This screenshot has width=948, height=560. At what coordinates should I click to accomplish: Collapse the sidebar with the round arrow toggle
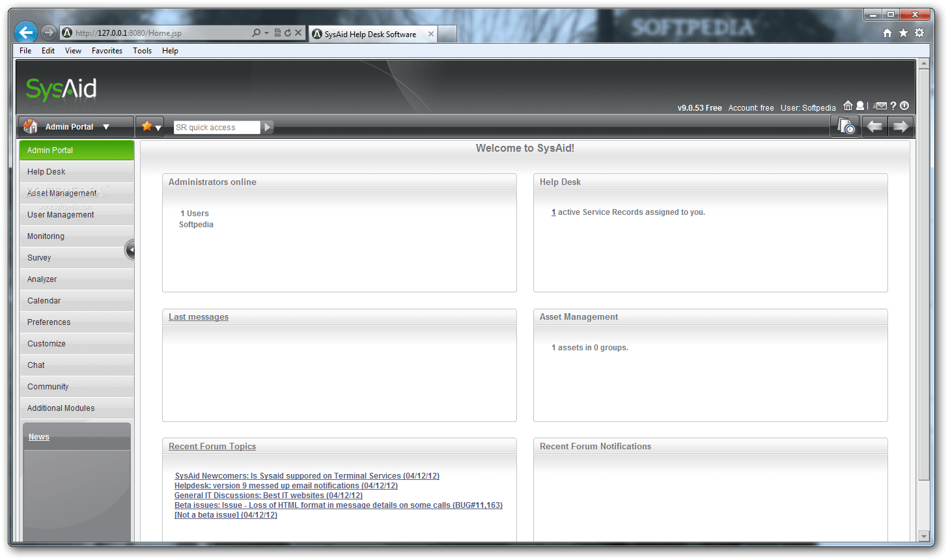click(130, 249)
